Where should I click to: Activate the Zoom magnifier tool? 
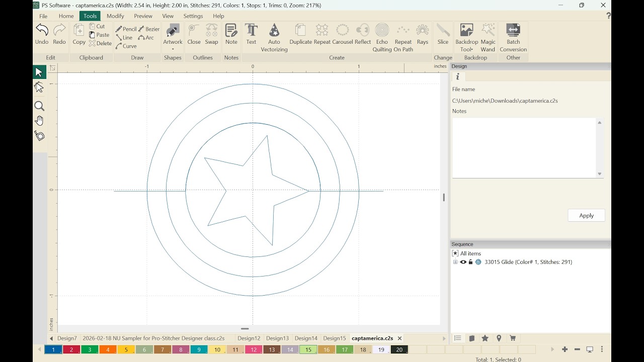[x=39, y=106]
